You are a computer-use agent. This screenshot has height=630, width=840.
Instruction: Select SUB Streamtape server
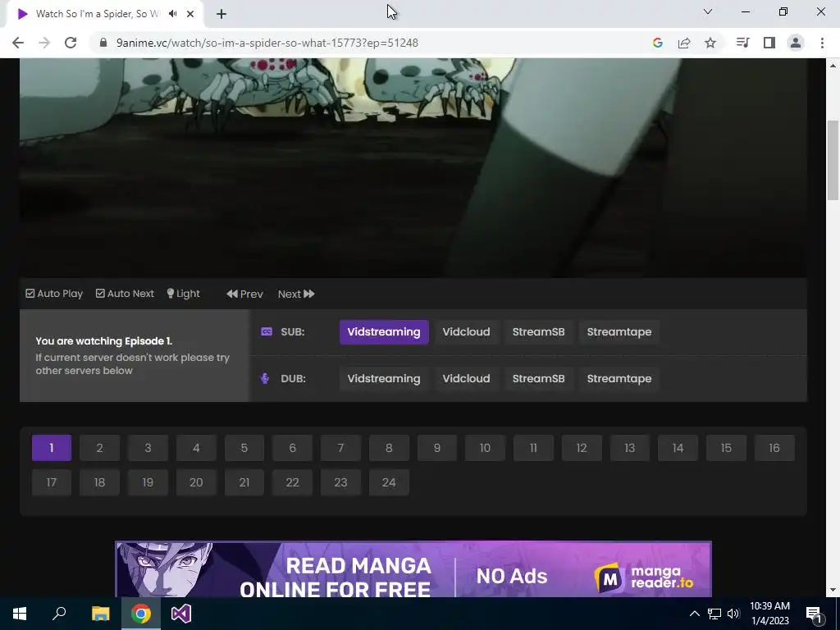619,332
